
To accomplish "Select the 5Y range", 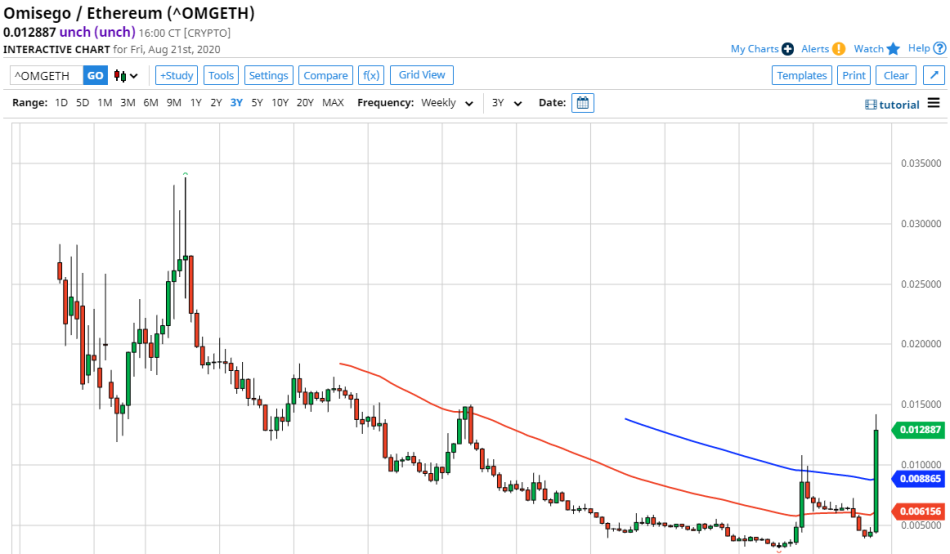I will (x=257, y=103).
